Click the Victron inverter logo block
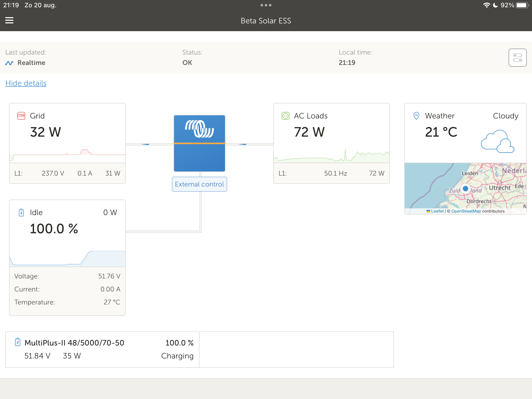 [199, 143]
